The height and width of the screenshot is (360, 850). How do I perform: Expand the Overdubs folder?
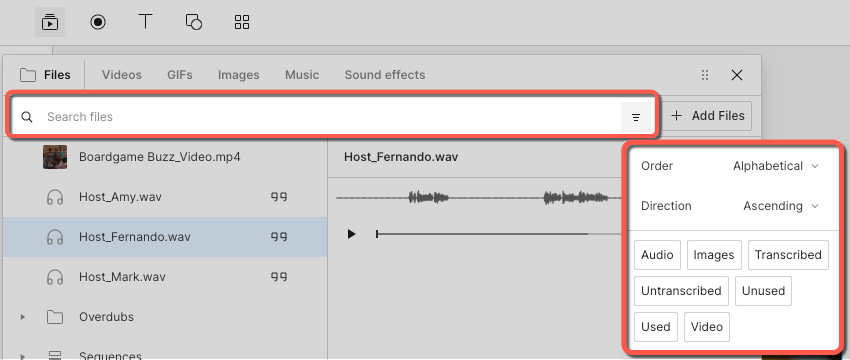point(22,317)
